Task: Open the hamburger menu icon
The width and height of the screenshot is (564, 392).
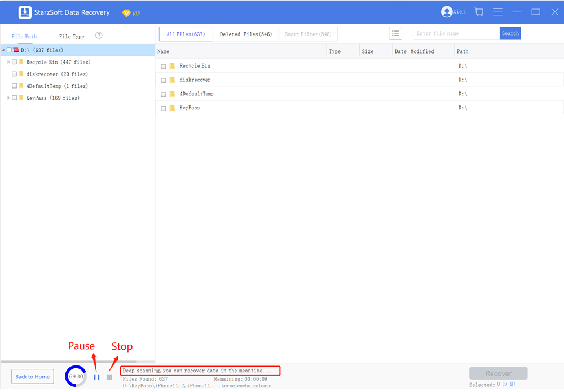Action: click(x=498, y=12)
